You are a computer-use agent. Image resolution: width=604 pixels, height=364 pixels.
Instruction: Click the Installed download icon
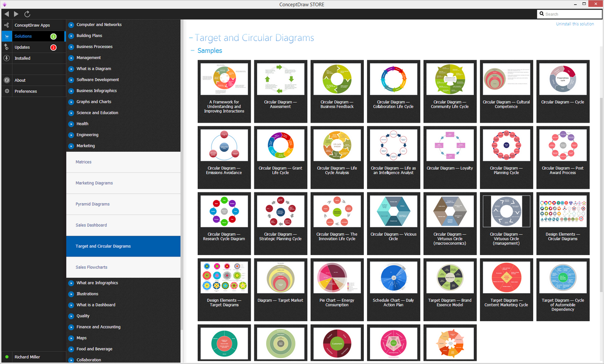7,58
